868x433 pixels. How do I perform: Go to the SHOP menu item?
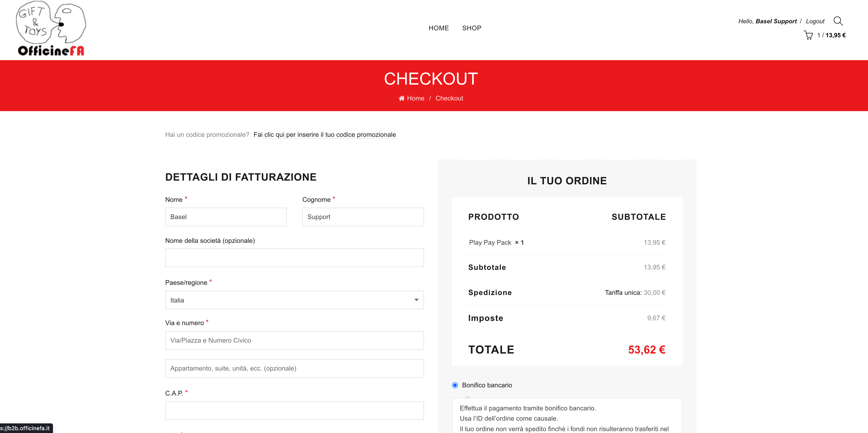471,28
